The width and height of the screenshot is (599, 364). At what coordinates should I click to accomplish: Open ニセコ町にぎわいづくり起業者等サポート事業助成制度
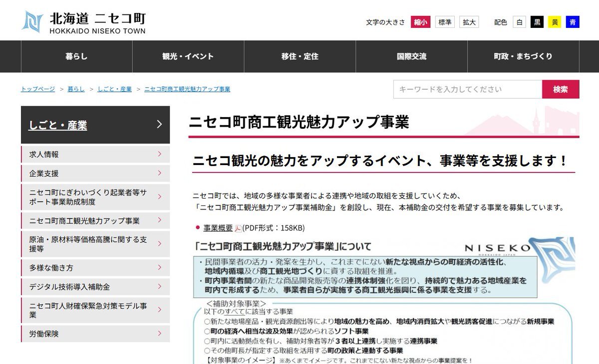coord(95,197)
